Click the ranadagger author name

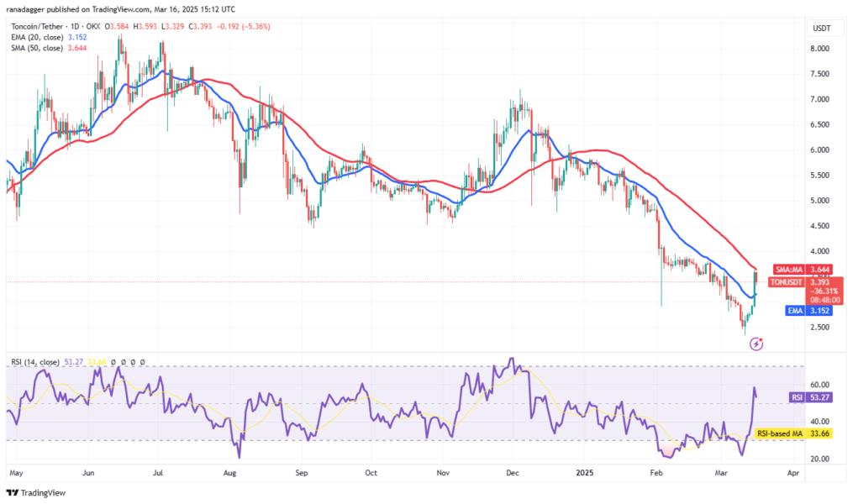(x=24, y=9)
